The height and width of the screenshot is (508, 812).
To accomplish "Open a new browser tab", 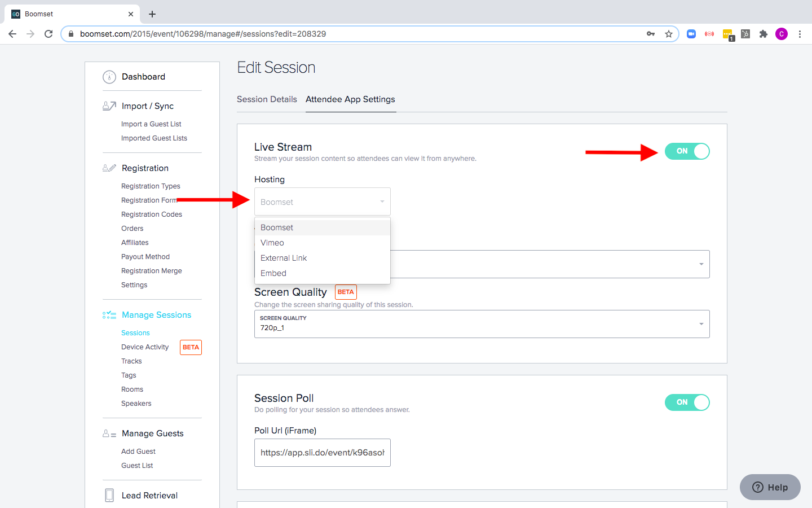I will click(x=152, y=14).
